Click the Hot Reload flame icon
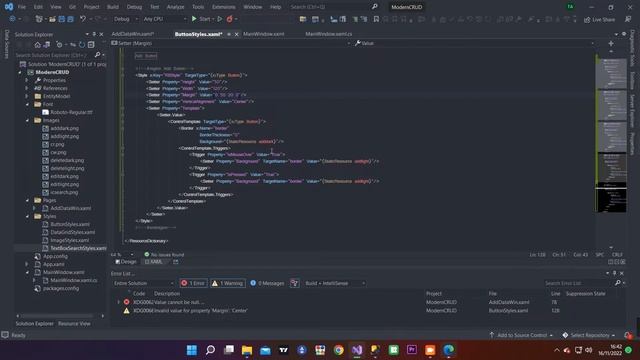The width and height of the screenshot is (640, 360). tap(230, 19)
